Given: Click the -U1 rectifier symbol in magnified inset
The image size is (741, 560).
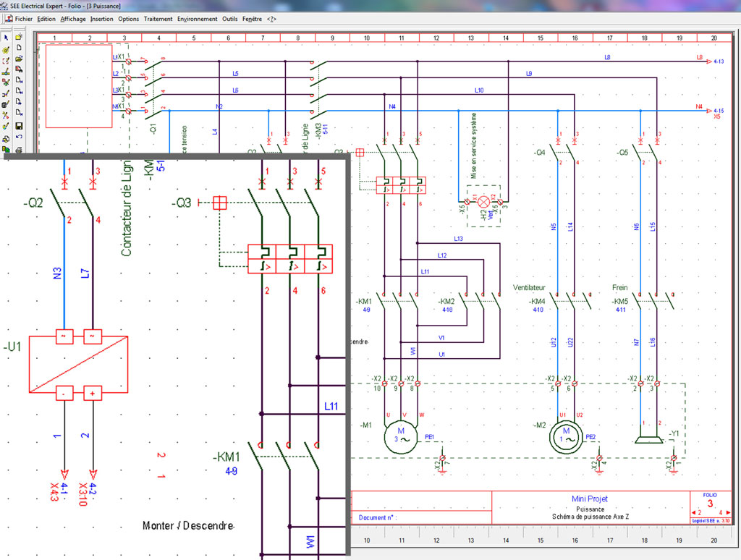Looking at the screenshot, I should tap(78, 365).
